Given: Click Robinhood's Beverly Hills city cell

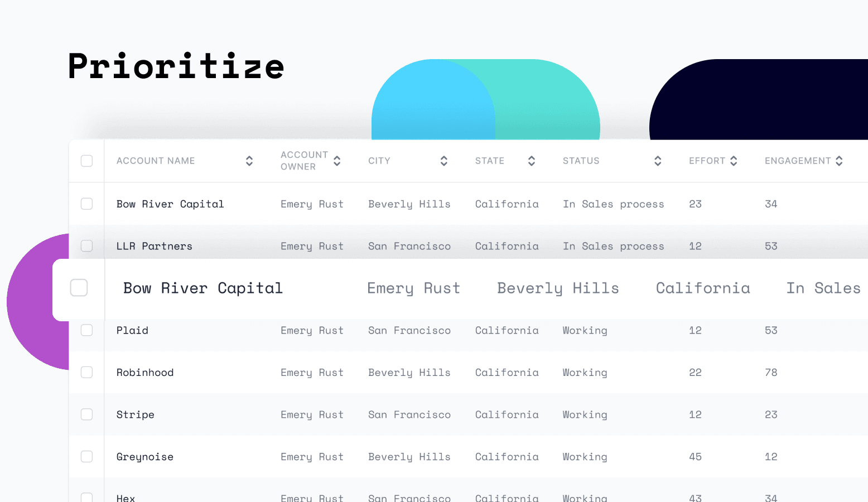Looking at the screenshot, I should point(409,372).
